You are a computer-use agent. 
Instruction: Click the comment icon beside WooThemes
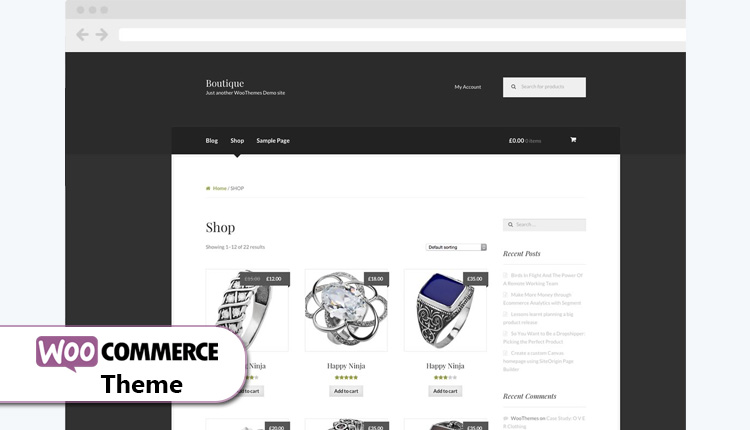click(x=506, y=418)
